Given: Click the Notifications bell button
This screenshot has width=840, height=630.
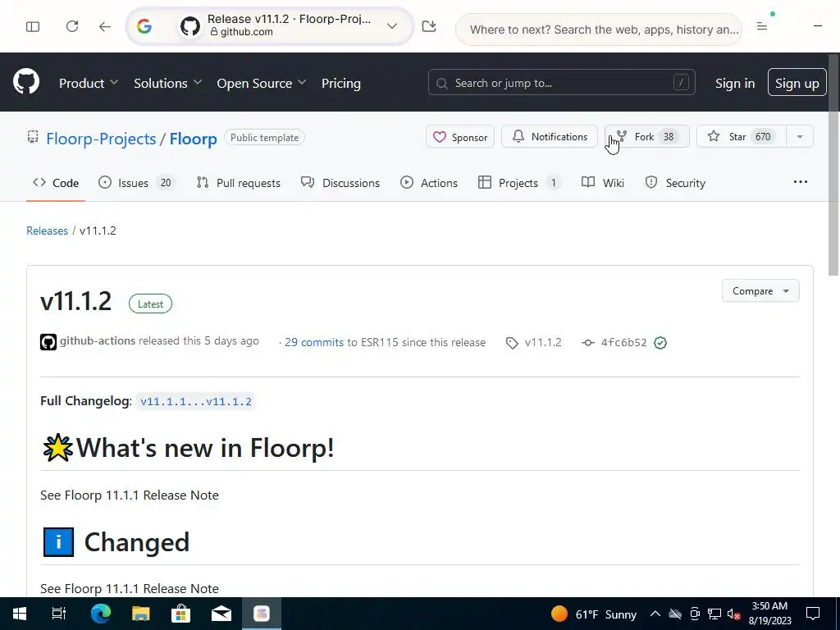Looking at the screenshot, I should [x=549, y=137].
